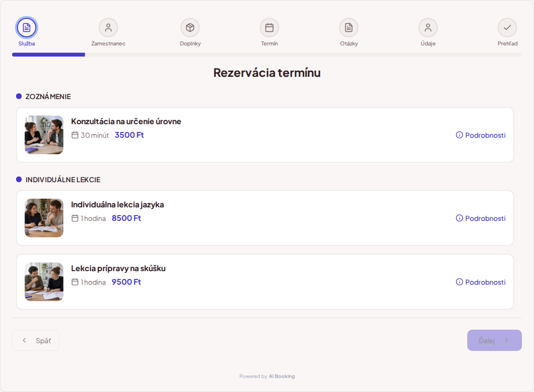This screenshot has width=534, height=392.
Task: Go to Prehľad checkmark icon step
Action: 507,28
